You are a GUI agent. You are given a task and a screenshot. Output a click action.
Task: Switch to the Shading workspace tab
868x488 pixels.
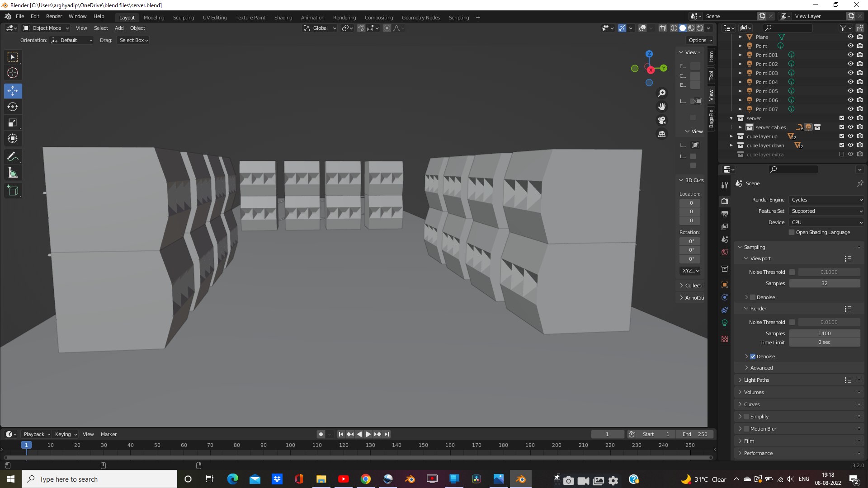coord(283,18)
